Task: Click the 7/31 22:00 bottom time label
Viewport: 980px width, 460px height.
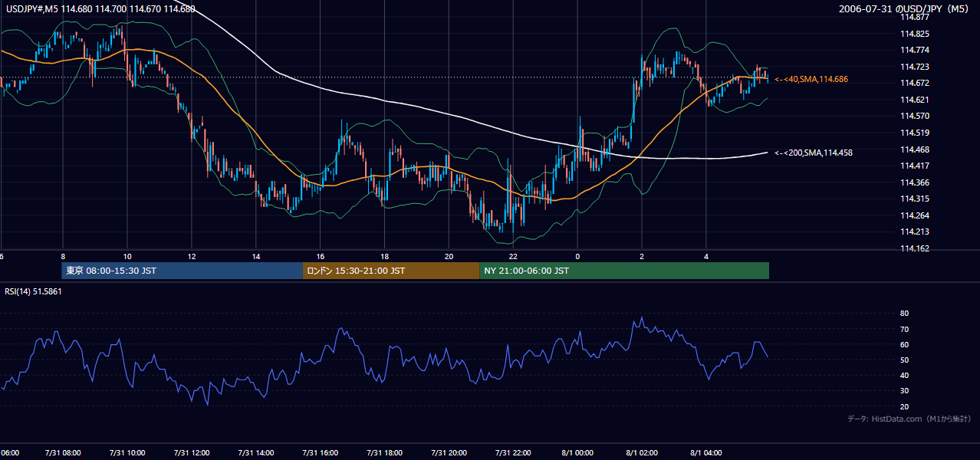Action: click(x=514, y=452)
